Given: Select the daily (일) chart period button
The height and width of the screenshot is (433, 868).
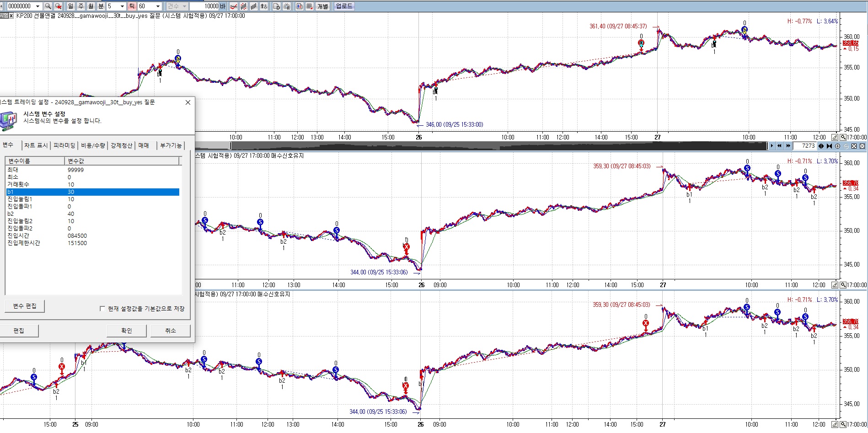Looking at the screenshot, I should (x=71, y=6).
